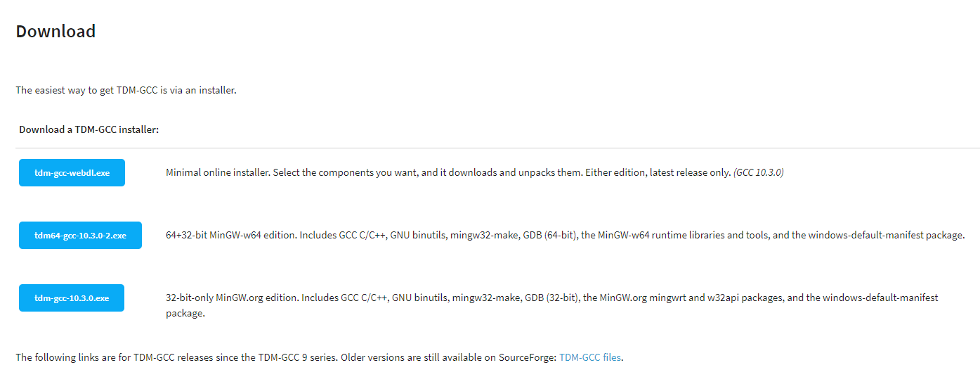Download the tdm-gcc-webdl.exe online installer
This screenshot has width=980, height=377.
[72, 172]
